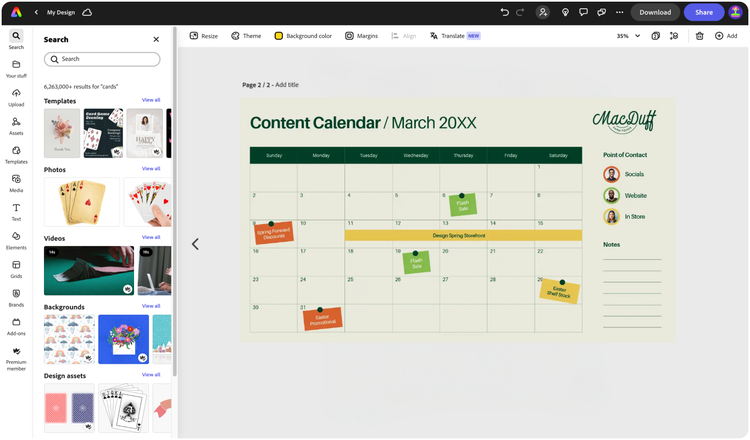
Task: Open Brands in the sidebar
Action: click(x=16, y=298)
